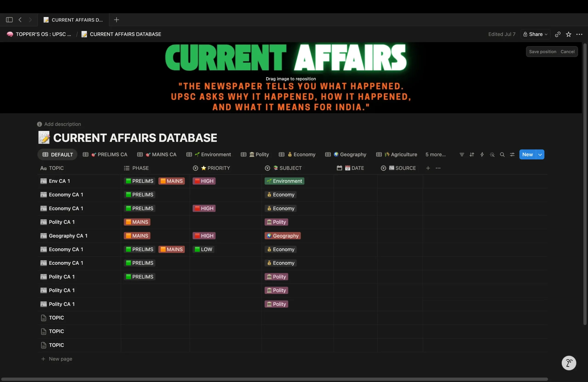Open the Env CA 1 page icon
Viewport: 588px width, 382px height.
43,181
